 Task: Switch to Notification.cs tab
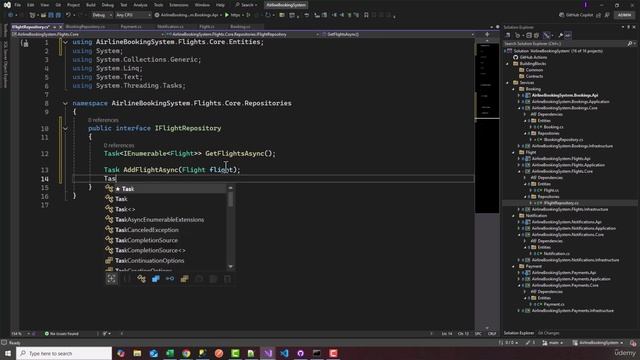click(170, 27)
